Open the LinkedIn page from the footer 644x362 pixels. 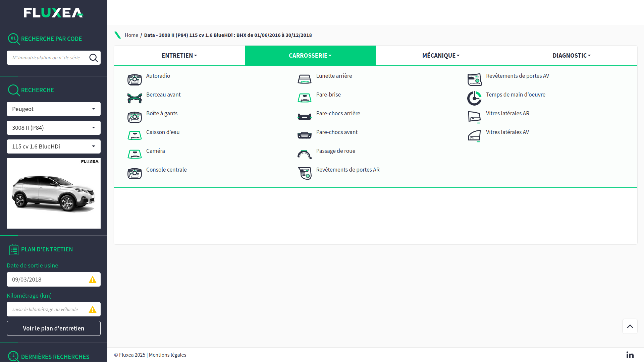pos(630,355)
